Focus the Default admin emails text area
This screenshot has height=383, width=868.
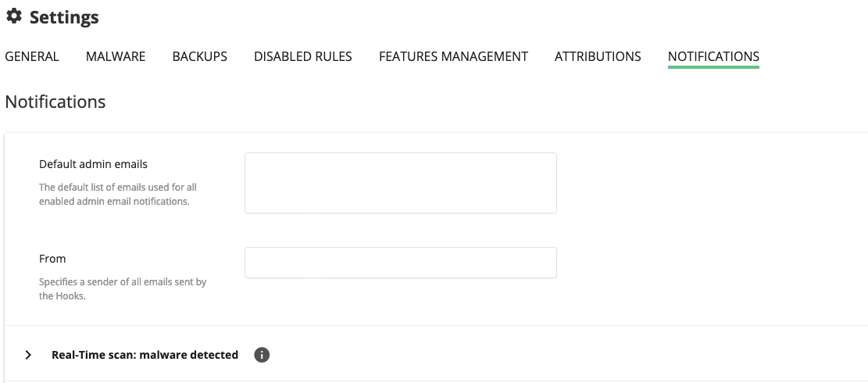[x=400, y=183]
